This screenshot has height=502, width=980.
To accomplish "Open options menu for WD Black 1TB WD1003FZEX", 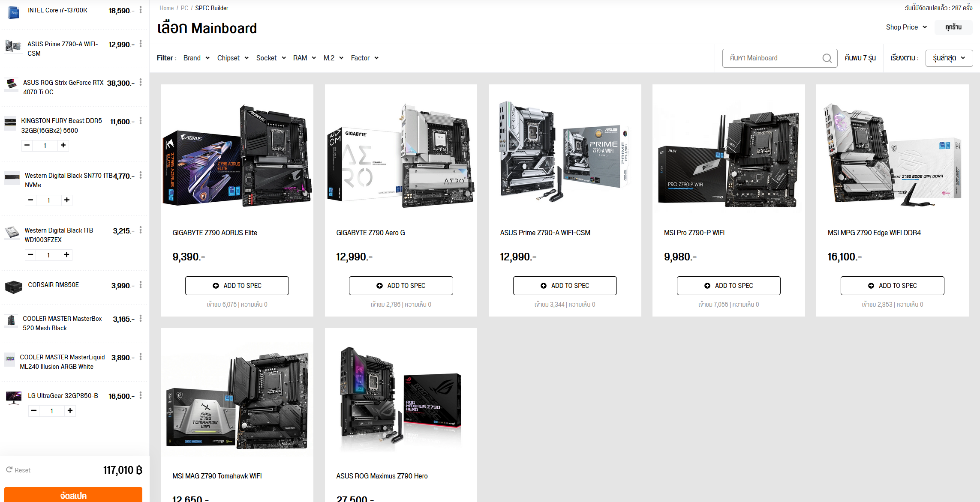I will [141, 230].
